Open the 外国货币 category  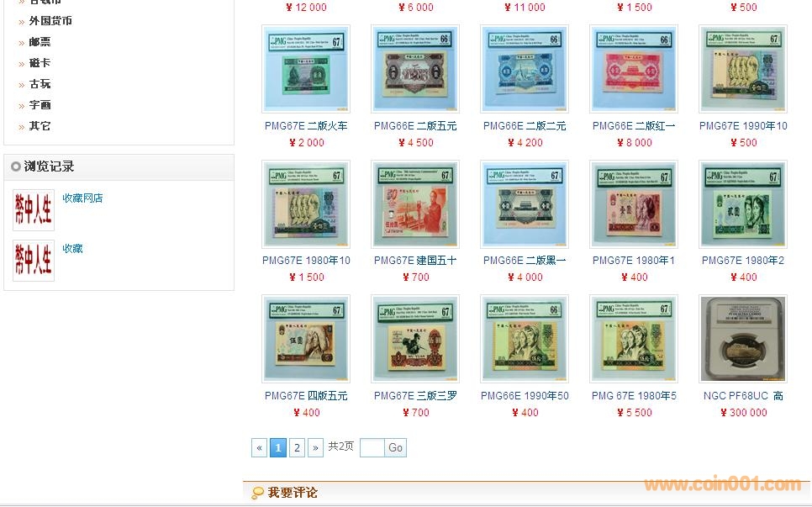[x=50, y=21]
